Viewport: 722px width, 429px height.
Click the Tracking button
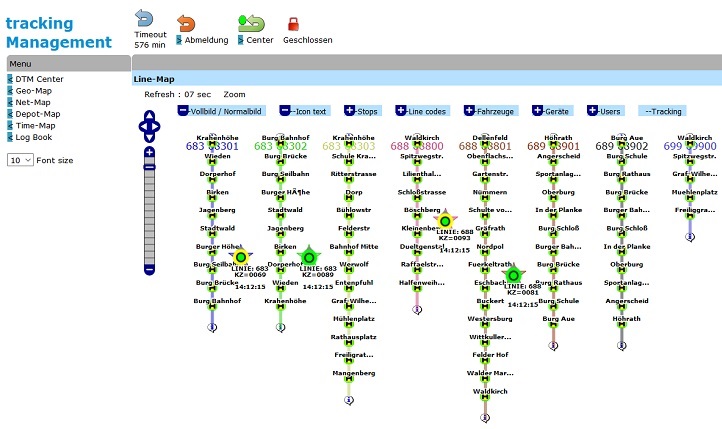tap(662, 111)
